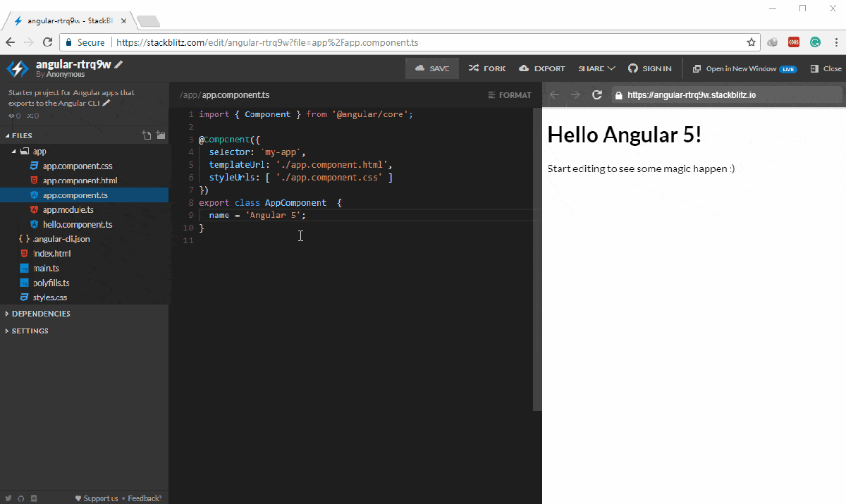The image size is (846, 504).
Task: Reload the preview pane
Action: [x=597, y=94]
